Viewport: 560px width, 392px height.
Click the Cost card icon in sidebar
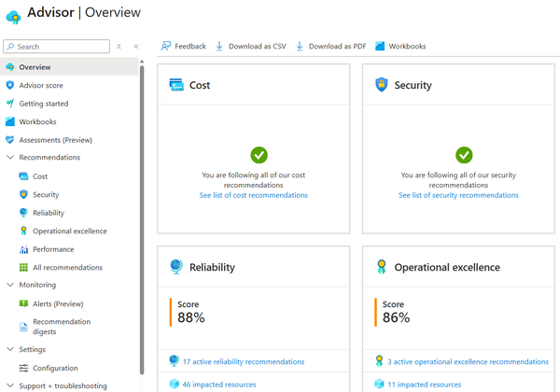(x=23, y=176)
